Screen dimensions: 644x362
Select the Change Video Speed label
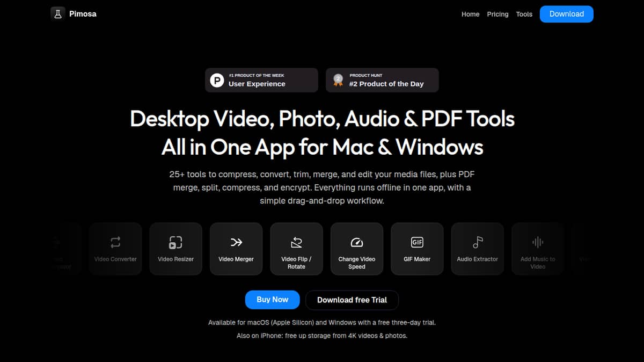(x=357, y=263)
